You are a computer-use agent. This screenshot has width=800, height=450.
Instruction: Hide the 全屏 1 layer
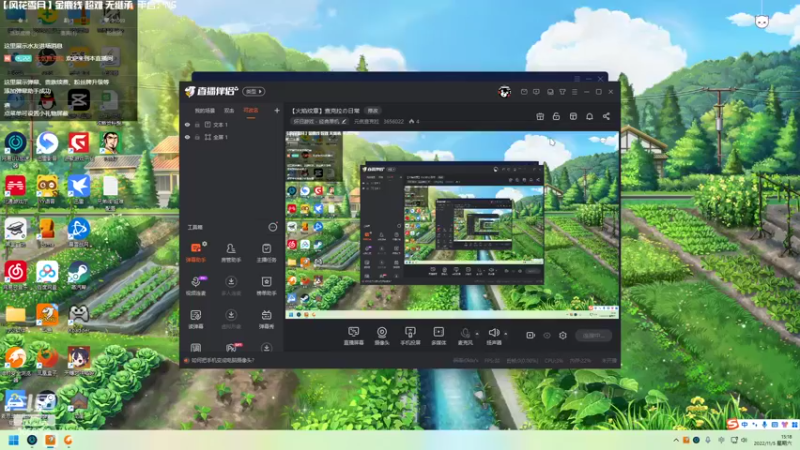point(187,137)
